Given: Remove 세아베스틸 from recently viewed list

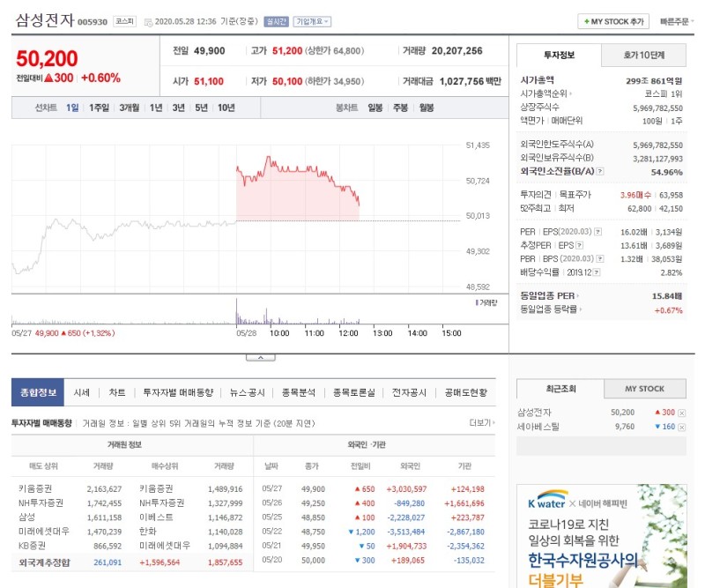Looking at the screenshot, I should coord(681,427).
